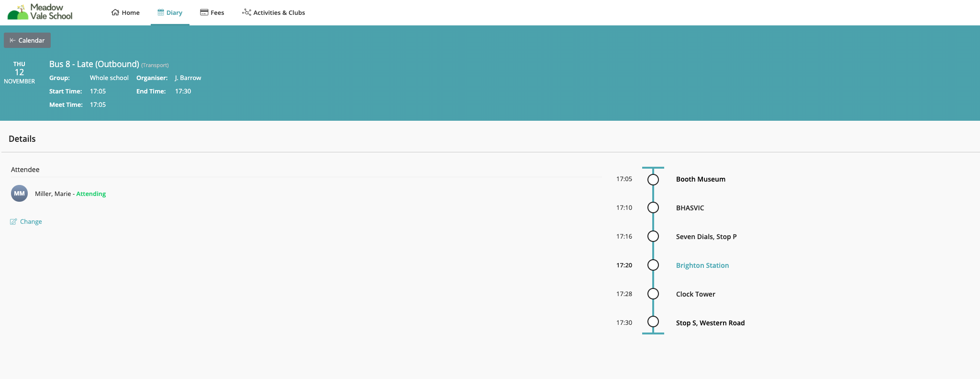The width and height of the screenshot is (980, 379).
Task: Click the 17:16 stop time
Action: 624,236
